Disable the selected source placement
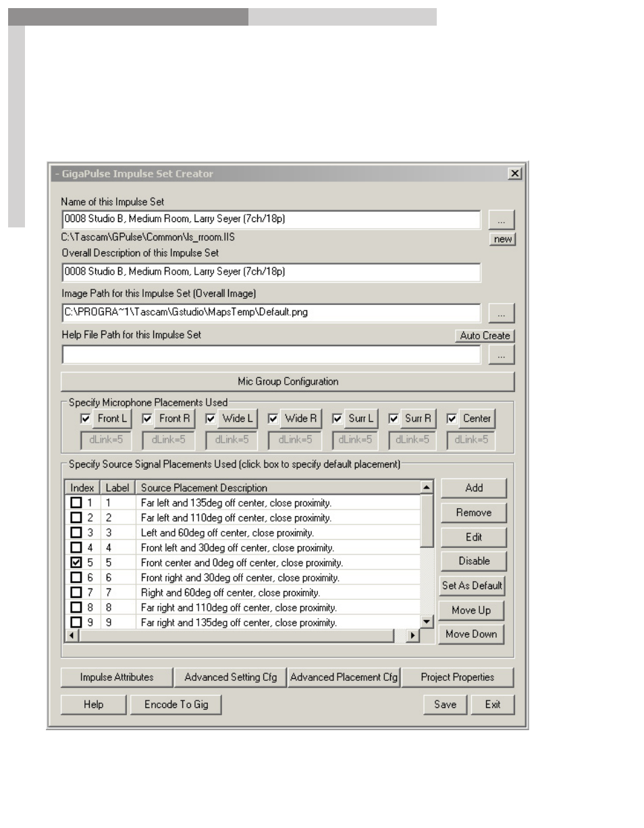Screen dimensions: 644x828 pyautogui.click(x=473, y=561)
